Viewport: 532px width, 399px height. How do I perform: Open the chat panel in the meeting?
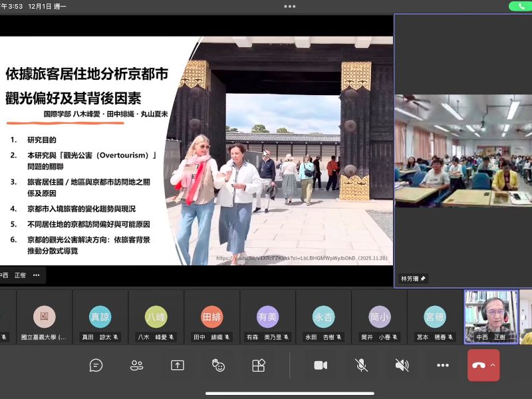click(95, 365)
